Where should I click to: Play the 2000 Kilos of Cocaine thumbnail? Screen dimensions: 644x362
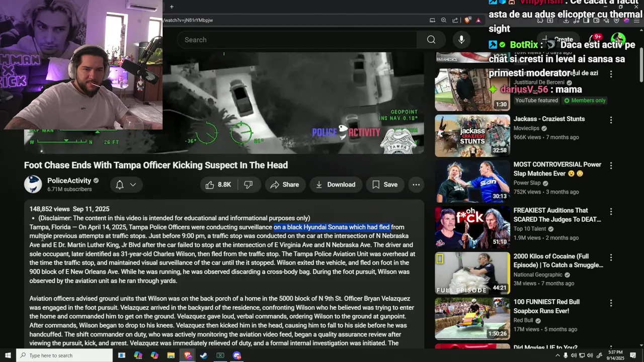tap(472, 273)
